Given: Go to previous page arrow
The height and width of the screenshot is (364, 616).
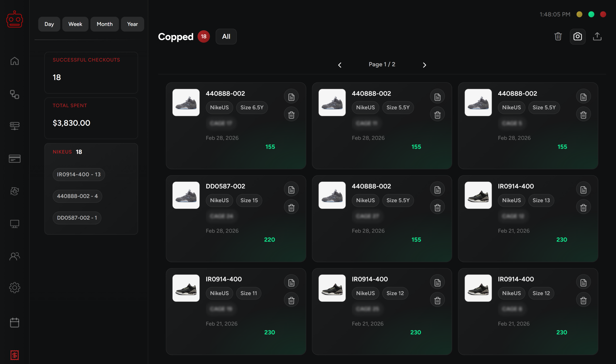Looking at the screenshot, I should coord(340,65).
